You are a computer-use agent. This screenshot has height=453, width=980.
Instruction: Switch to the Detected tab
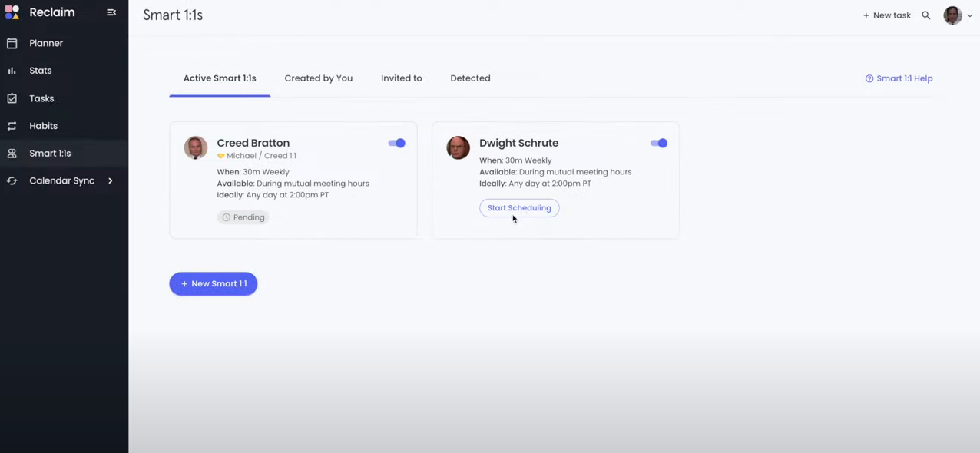(x=470, y=78)
